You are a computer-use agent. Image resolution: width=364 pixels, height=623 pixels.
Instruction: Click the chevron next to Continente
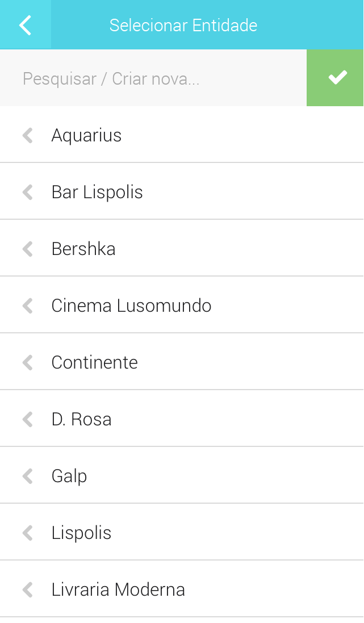[x=27, y=362]
